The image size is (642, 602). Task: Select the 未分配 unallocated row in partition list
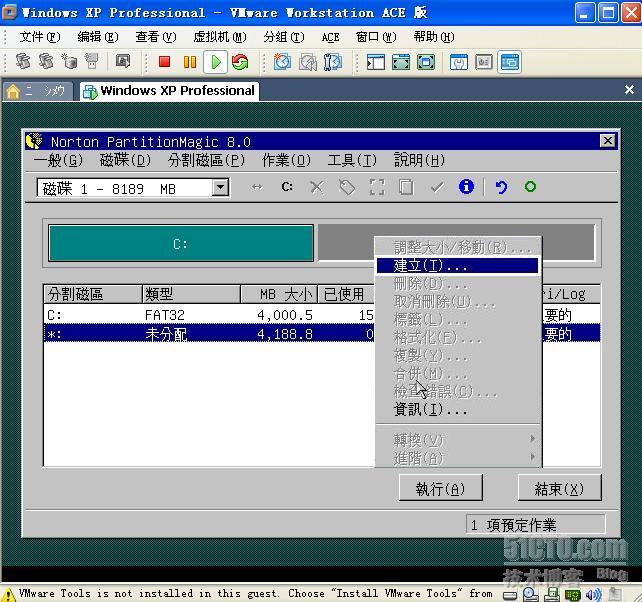click(x=209, y=333)
